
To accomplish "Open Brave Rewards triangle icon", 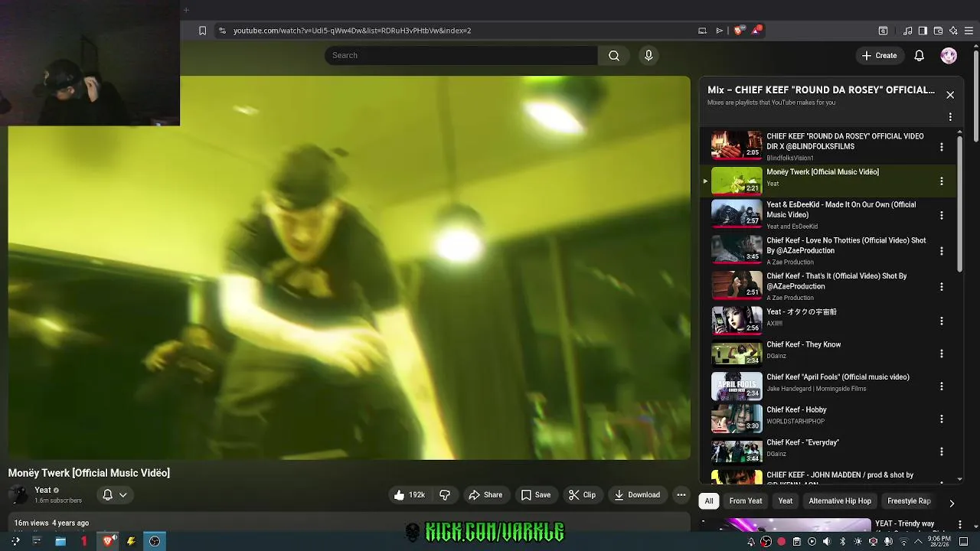I will pos(756,31).
